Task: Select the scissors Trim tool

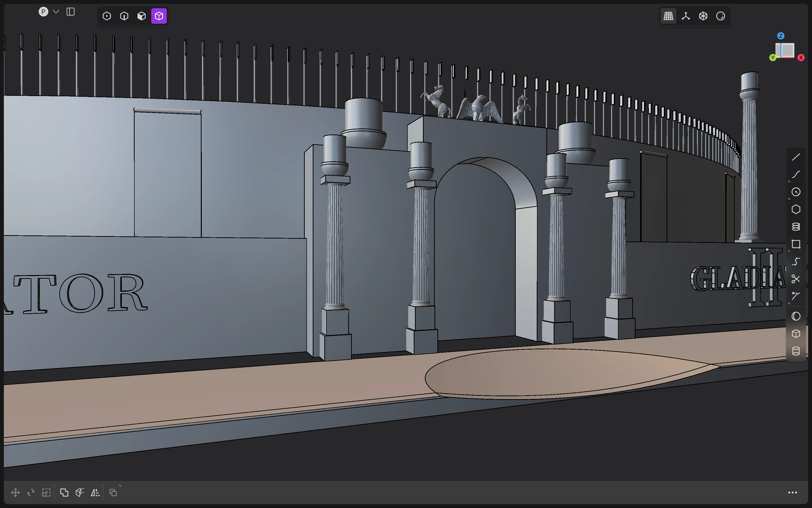Action: click(x=796, y=279)
